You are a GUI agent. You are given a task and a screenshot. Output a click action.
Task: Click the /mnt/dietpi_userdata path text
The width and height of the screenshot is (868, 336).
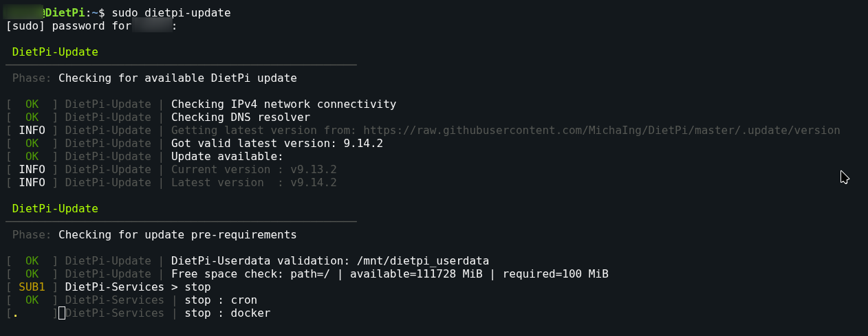pyautogui.click(x=423, y=260)
